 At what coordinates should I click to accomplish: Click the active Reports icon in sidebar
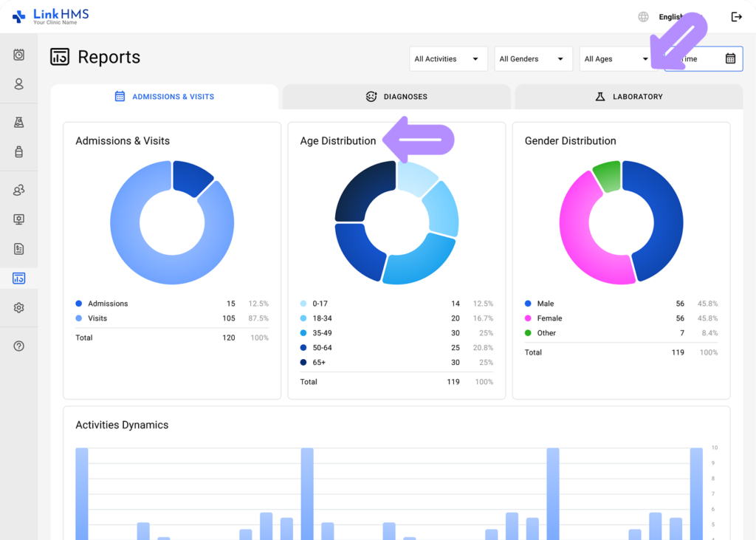point(18,278)
